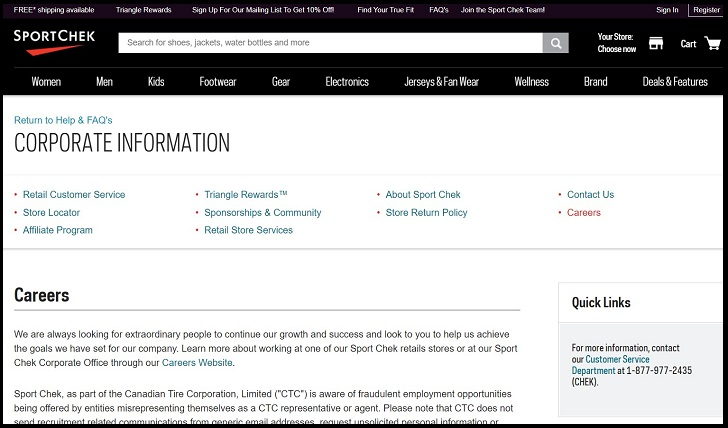Open the Kids menu
The width and height of the screenshot is (728, 428).
pos(156,82)
